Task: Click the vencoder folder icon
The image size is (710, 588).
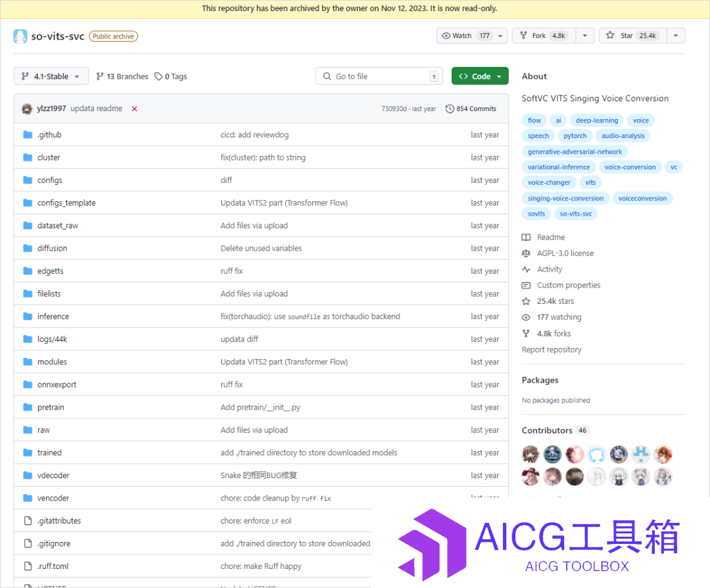Action: tap(28, 498)
